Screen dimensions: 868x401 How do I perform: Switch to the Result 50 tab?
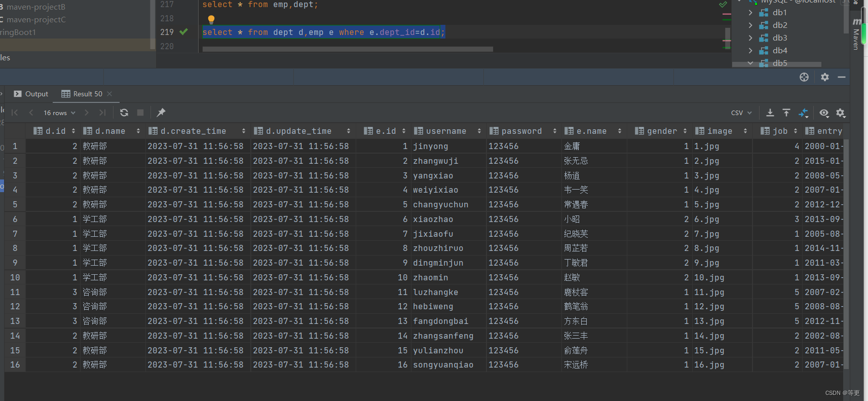[82, 94]
